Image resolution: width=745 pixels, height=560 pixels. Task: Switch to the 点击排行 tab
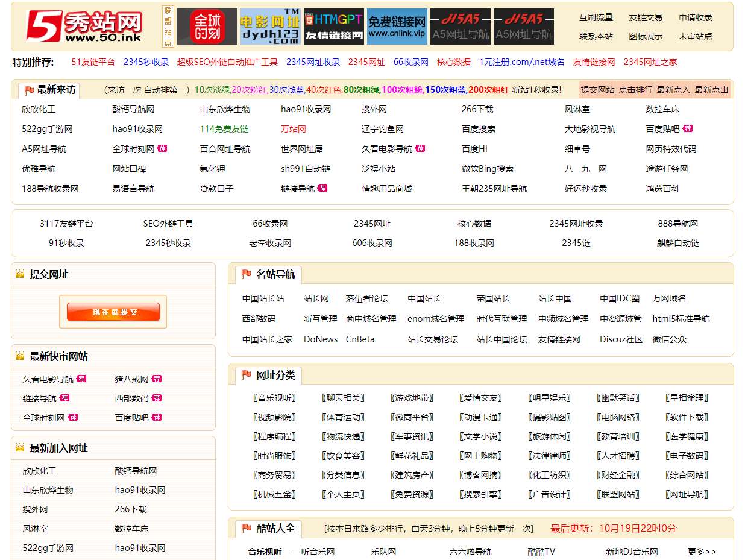635,90
